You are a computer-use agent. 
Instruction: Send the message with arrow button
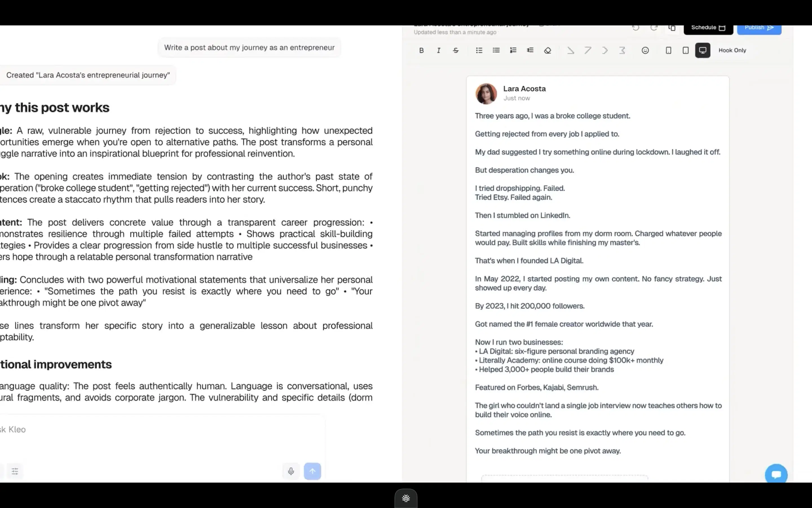tap(312, 471)
